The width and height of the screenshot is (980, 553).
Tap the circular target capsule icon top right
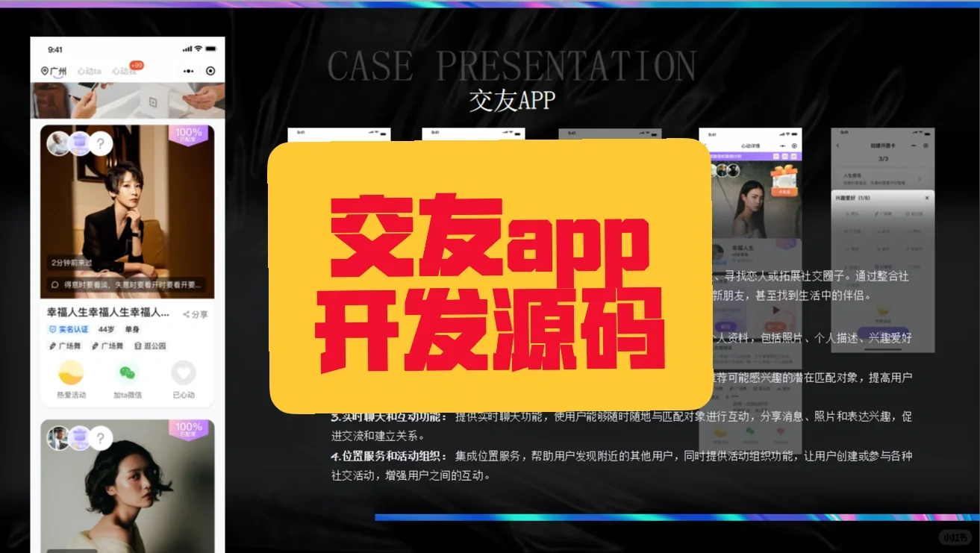(x=210, y=71)
